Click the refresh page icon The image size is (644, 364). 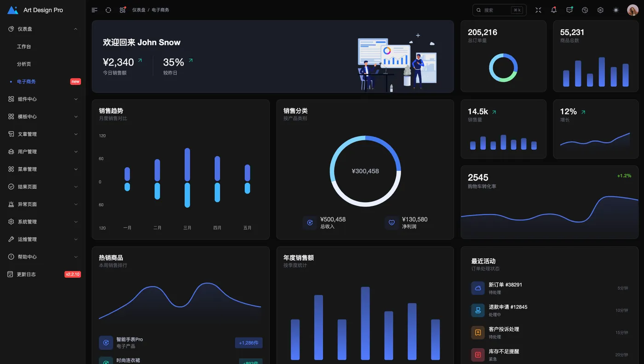point(109,10)
